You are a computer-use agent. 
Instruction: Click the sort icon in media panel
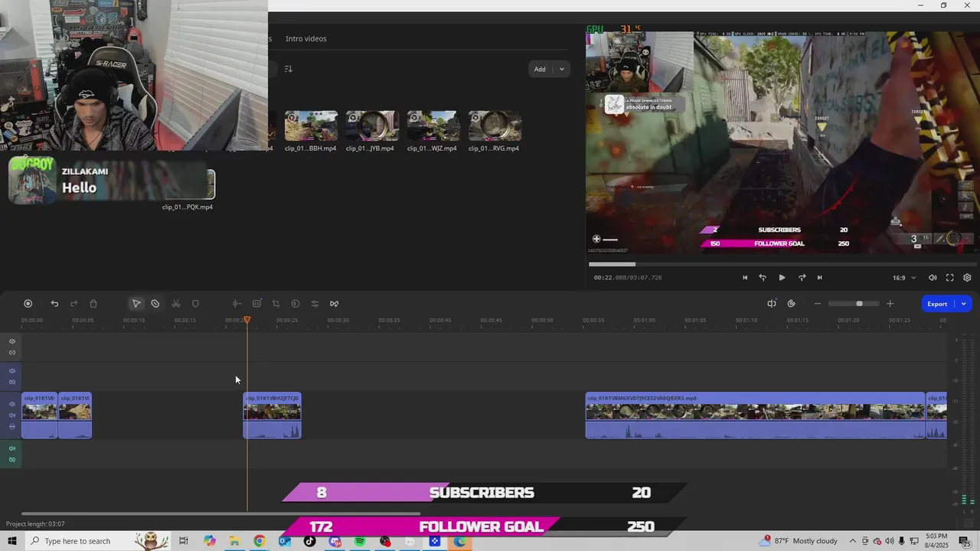click(289, 69)
